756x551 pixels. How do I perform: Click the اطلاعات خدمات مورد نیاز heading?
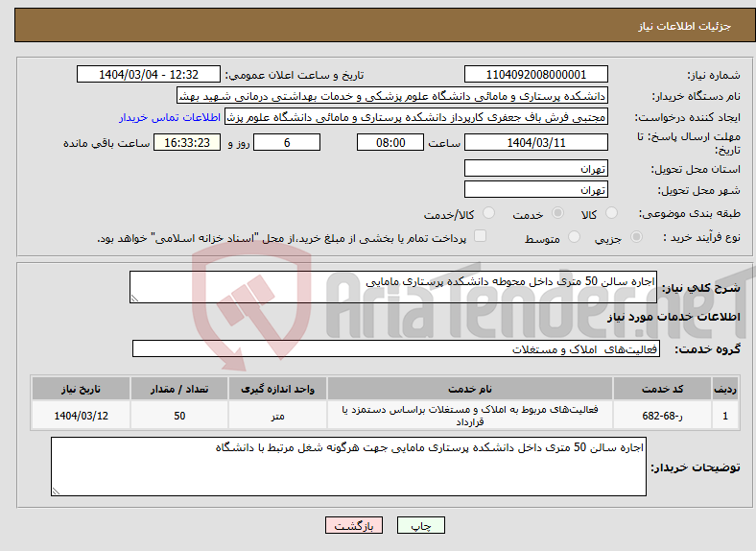pos(673,317)
